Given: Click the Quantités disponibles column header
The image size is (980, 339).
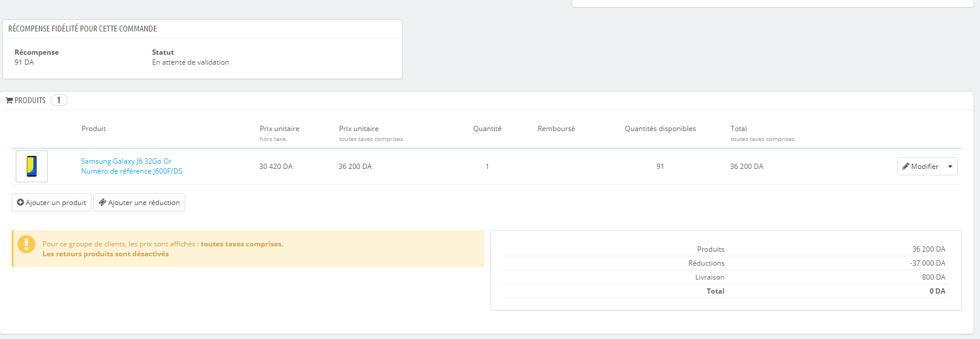Looking at the screenshot, I should (x=660, y=129).
